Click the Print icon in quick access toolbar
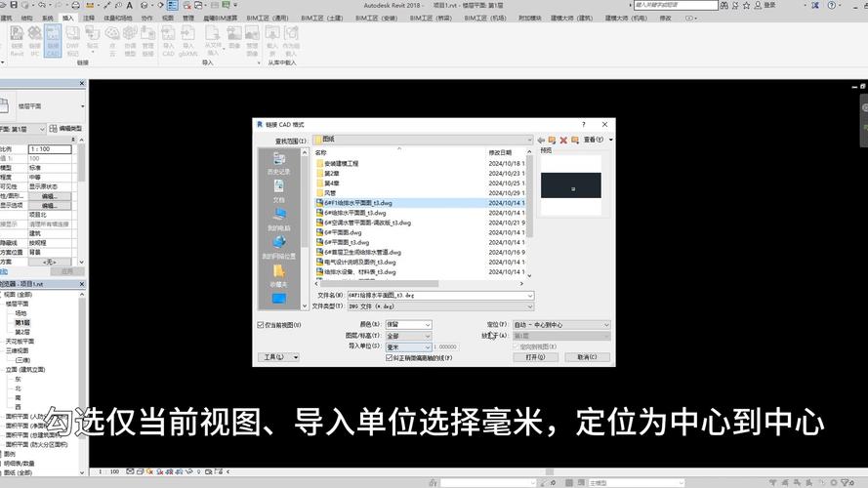This screenshot has height=488, width=868. pyautogui.click(x=76, y=5)
